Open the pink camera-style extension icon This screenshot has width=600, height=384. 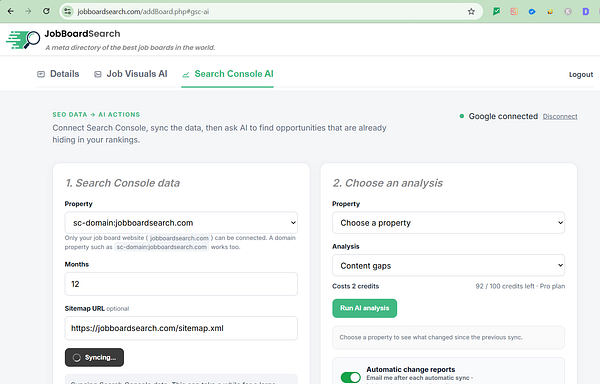tap(514, 11)
